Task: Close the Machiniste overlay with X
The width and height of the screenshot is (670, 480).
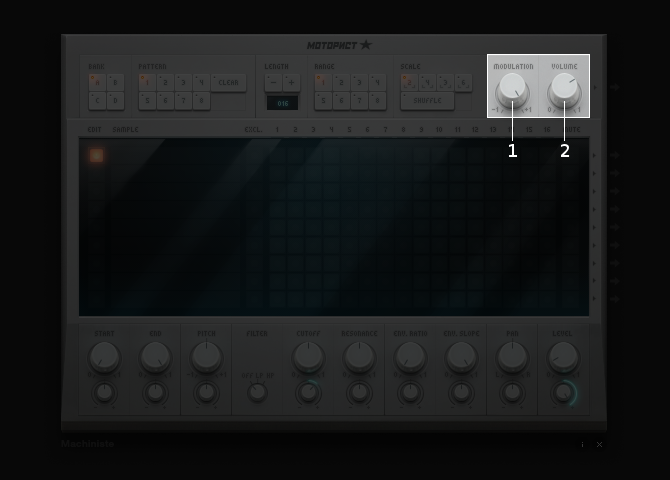Action: pyautogui.click(x=599, y=445)
